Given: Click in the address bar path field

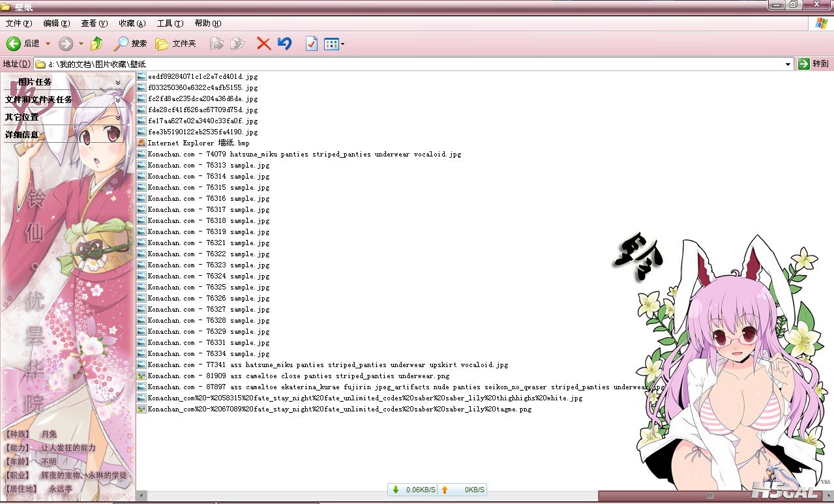Looking at the screenshot, I should pyautogui.click(x=391, y=64).
